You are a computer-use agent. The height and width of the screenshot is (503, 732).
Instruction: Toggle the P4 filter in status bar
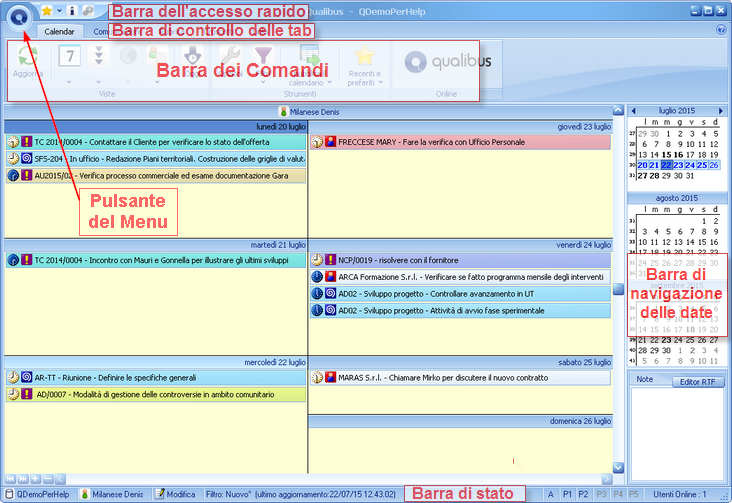(618, 494)
